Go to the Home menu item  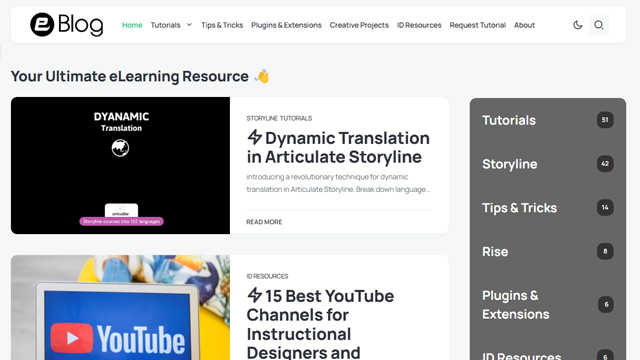132,25
